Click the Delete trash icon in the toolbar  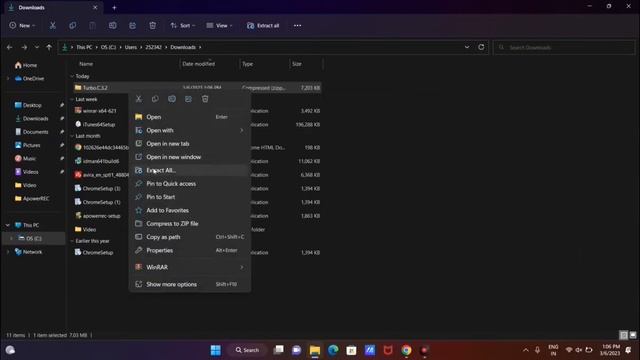tap(153, 25)
